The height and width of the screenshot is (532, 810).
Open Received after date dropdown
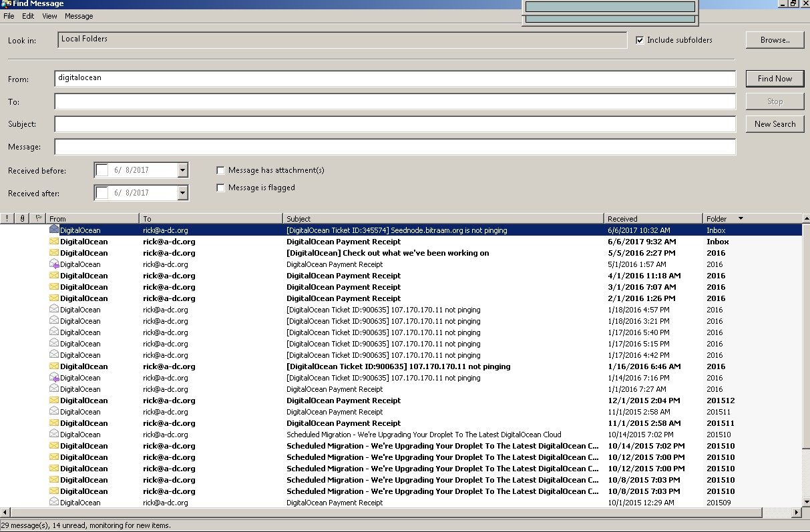click(x=183, y=193)
